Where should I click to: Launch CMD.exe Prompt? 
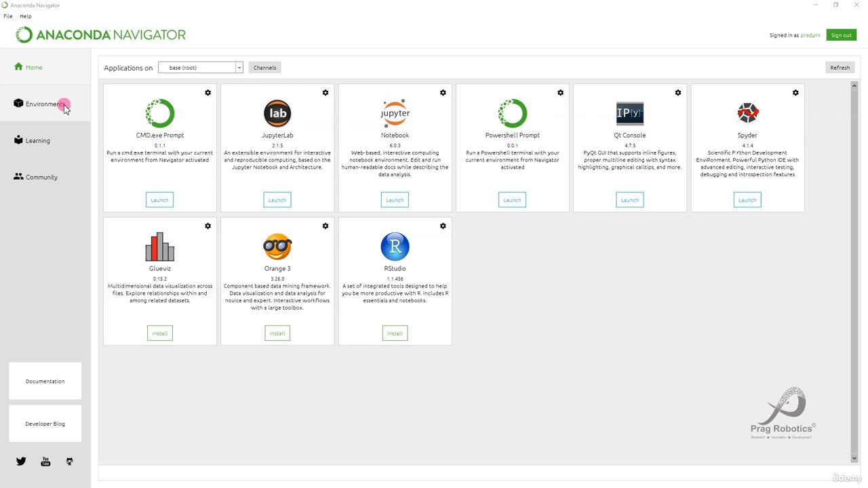point(160,200)
